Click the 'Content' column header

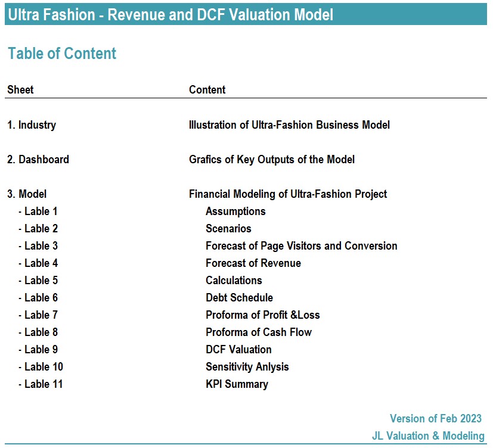click(x=207, y=89)
